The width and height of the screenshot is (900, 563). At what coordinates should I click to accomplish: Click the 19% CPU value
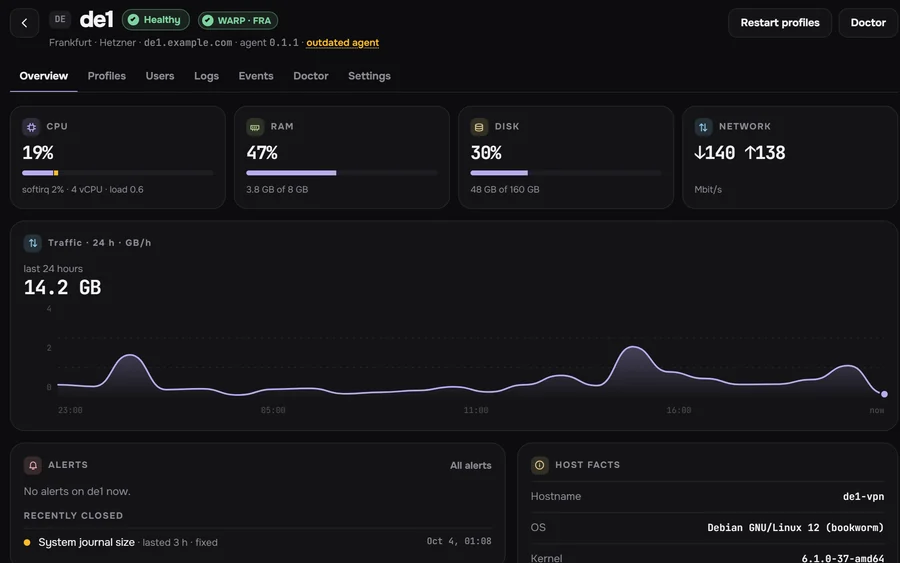(x=38, y=153)
